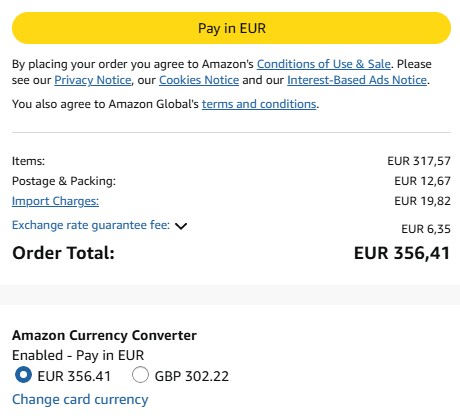Image resolution: width=460 pixels, height=420 pixels.
Task: Click the GBP 302.22 currency option label
Action: pos(192,376)
